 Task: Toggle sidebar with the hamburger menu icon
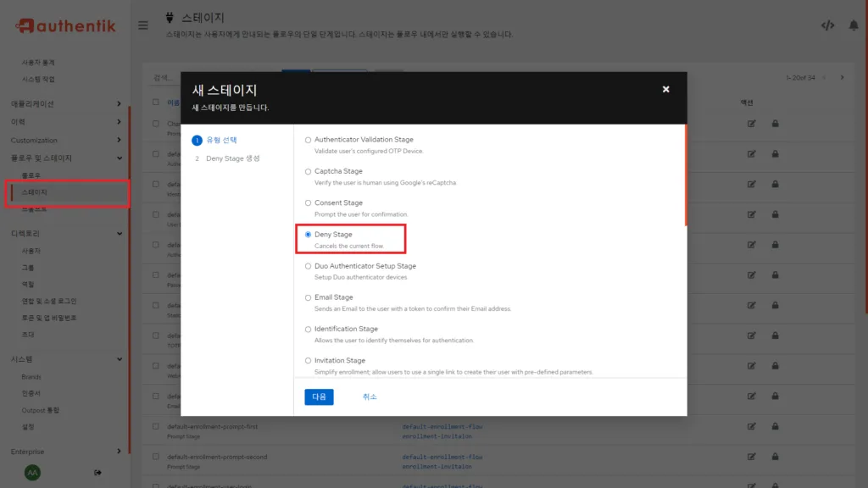(x=143, y=25)
